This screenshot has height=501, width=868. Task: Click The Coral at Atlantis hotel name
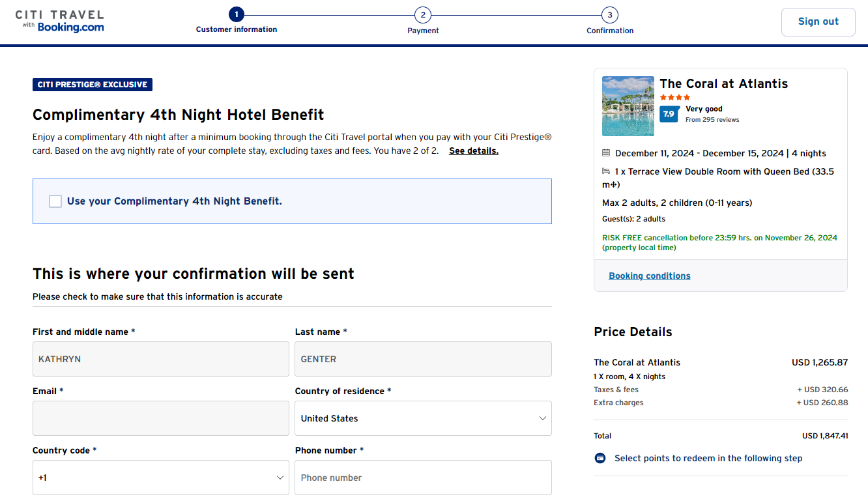(723, 83)
